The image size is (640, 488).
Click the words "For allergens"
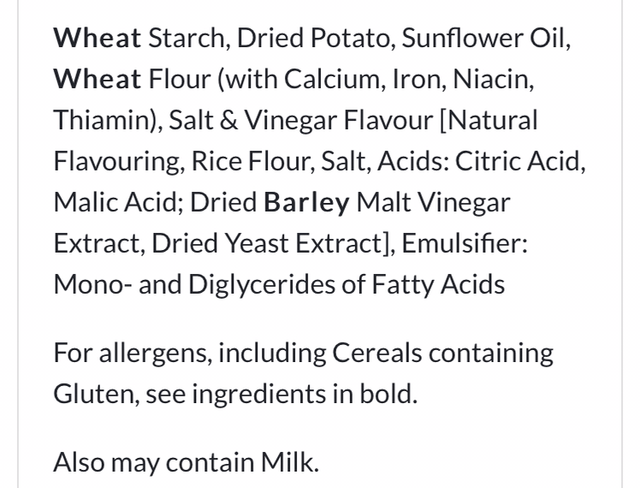(129, 353)
